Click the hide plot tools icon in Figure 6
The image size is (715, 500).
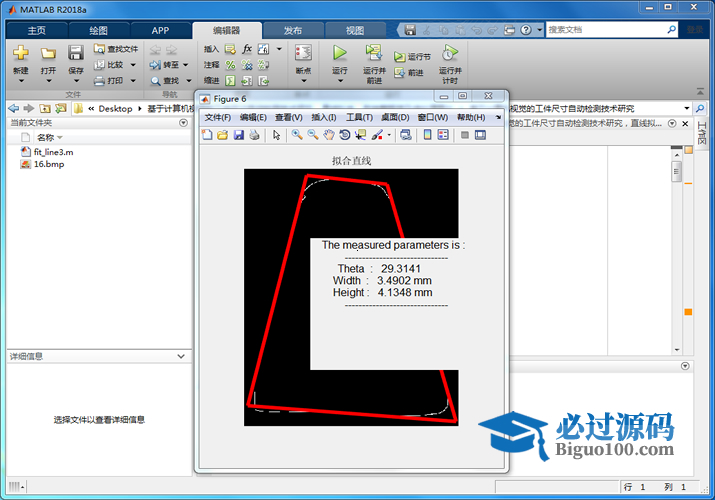tap(465, 134)
